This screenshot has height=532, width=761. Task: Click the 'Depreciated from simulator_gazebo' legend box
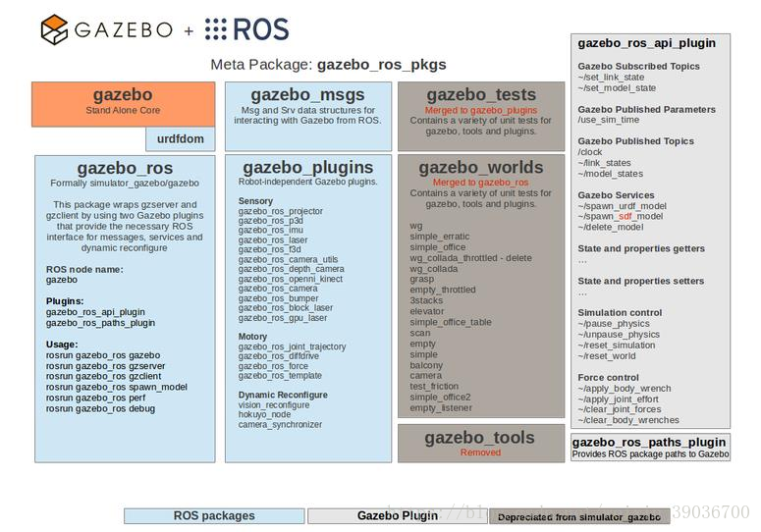pyautogui.click(x=579, y=517)
